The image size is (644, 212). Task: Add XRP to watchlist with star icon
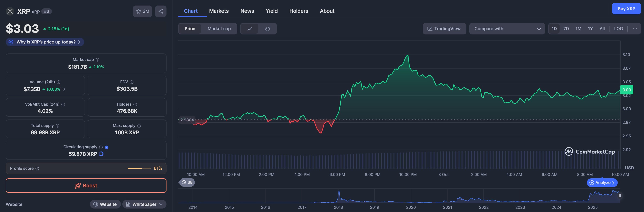(x=142, y=11)
